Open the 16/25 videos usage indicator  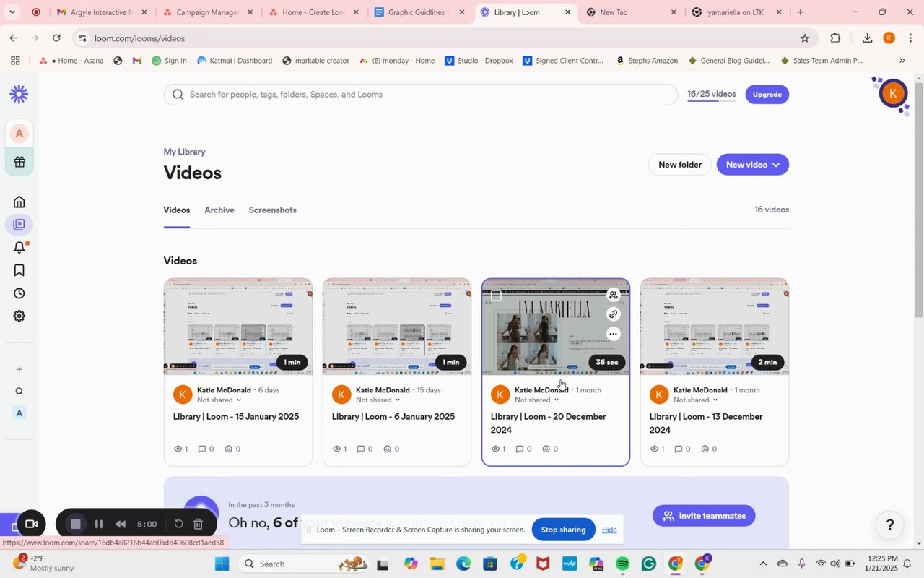712,95
